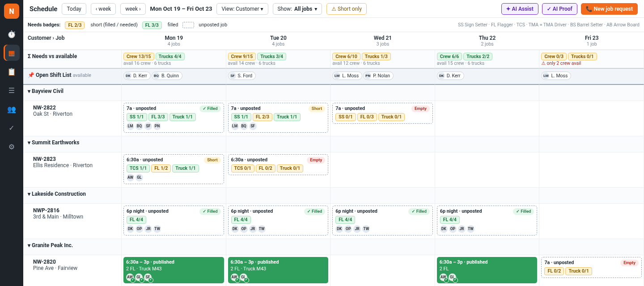The width and height of the screenshot is (644, 286).
Task: Click the Empty status on Wednesday's NW-2822 card
Action: pos(420,109)
